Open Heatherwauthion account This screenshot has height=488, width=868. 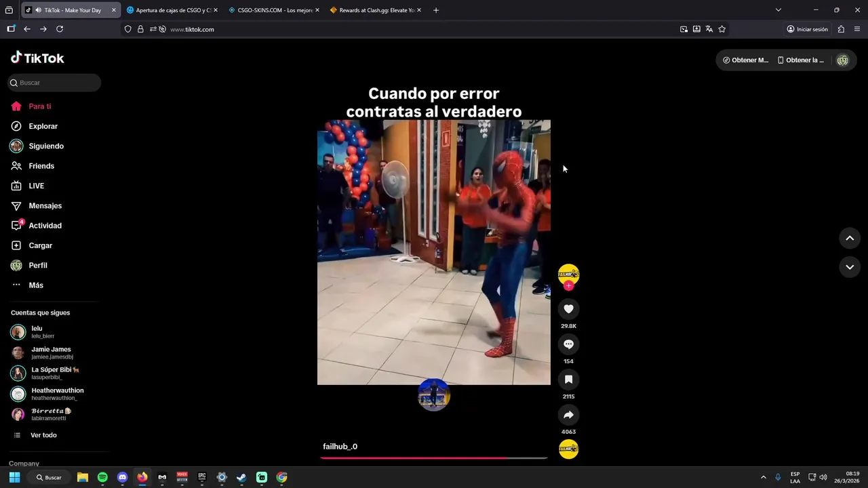tap(54, 394)
